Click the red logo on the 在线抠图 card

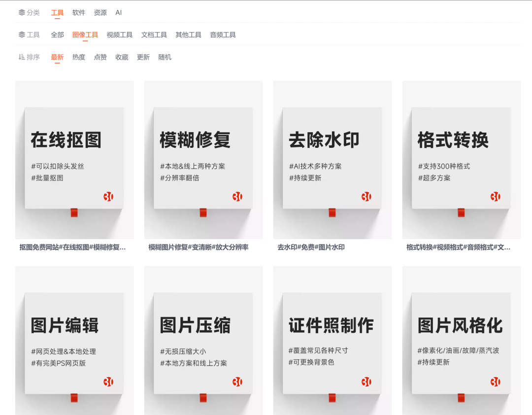coord(109,196)
